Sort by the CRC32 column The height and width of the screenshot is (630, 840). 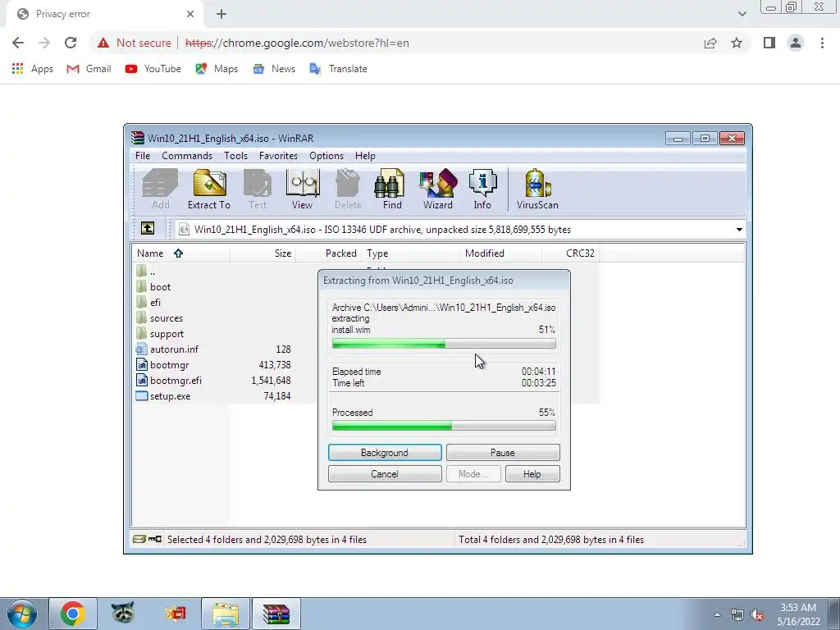571,253
